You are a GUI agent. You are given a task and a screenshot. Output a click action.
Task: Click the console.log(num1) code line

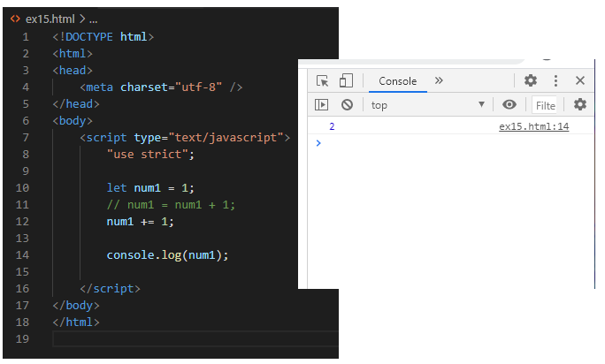(167, 255)
